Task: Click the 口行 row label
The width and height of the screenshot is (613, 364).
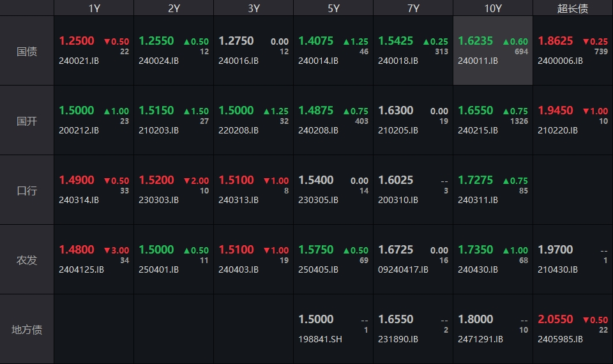Action: click(27, 190)
